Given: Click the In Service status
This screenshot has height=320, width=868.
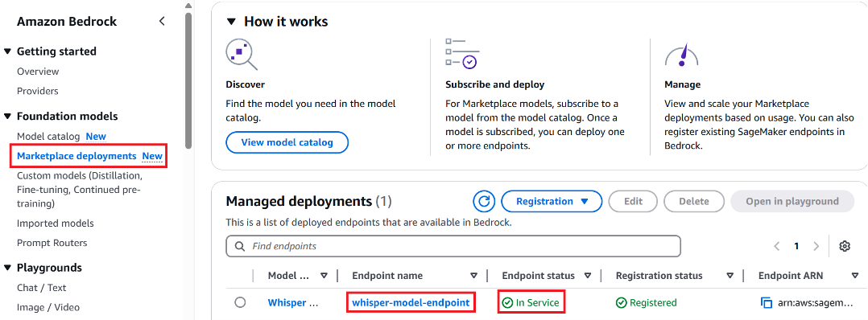Looking at the screenshot, I should [x=531, y=302].
